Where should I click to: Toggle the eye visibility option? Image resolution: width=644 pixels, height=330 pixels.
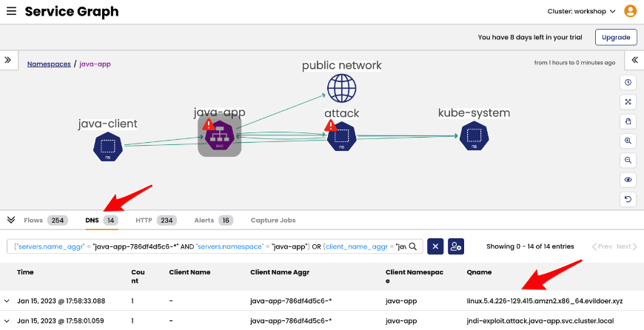(628, 180)
